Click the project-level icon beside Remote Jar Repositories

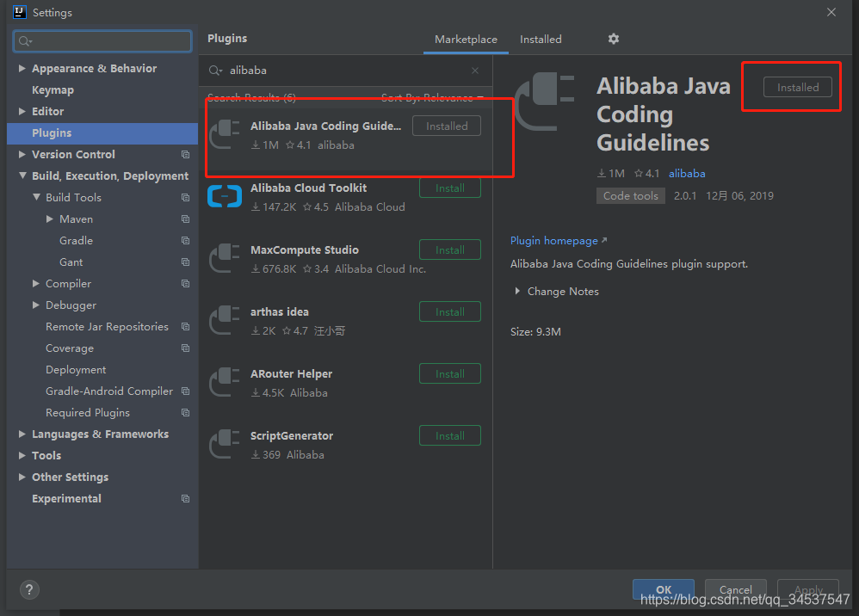coord(186,327)
